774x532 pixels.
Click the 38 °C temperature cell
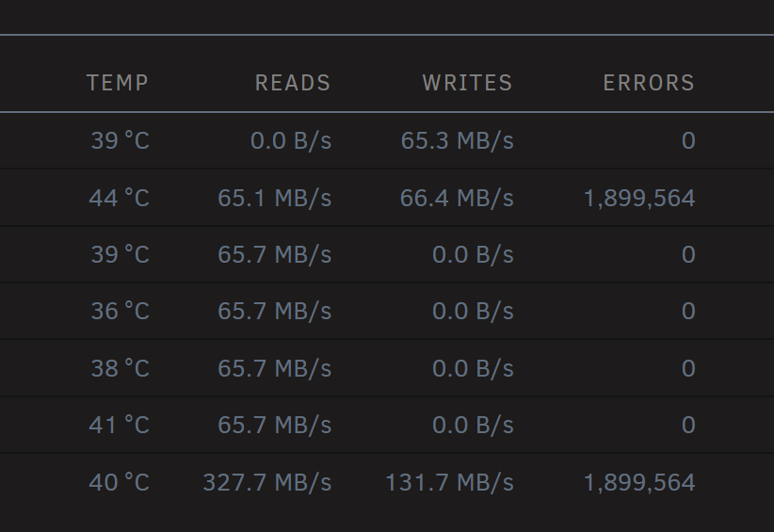pos(120,369)
